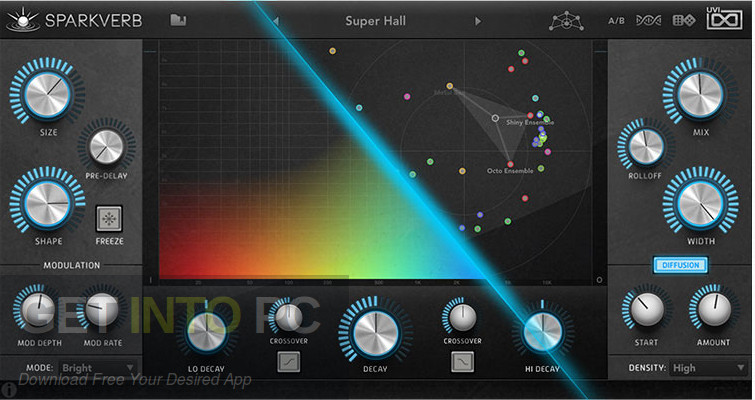Toggle A/B comparison
Viewport: 755px width, 400px height.
tap(616, 21)
